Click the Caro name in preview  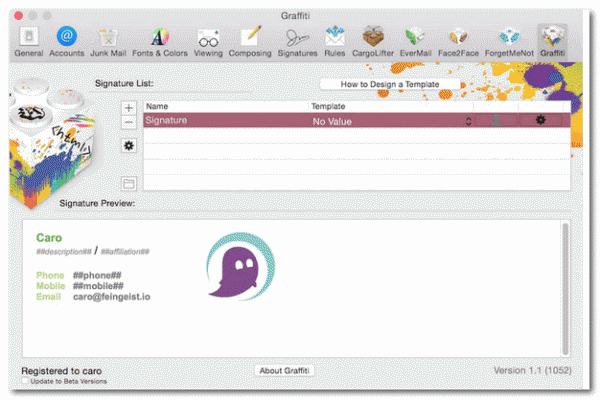[49, 238]
